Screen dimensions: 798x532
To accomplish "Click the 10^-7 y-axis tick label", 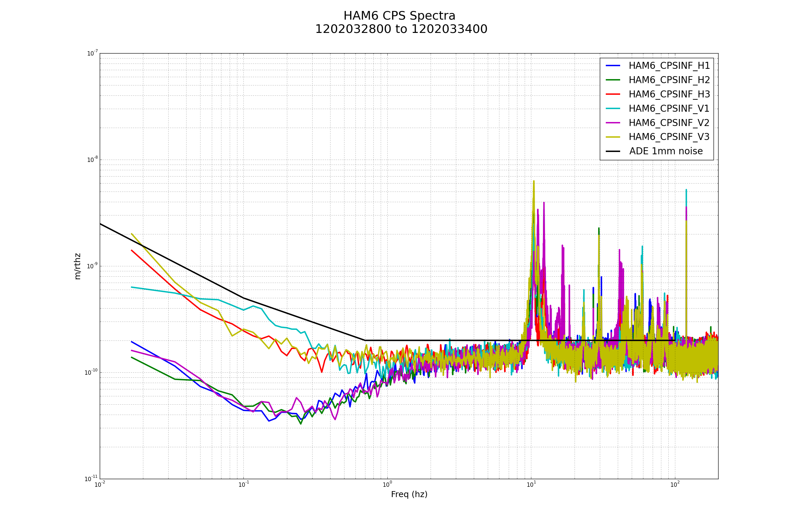I will [x=92, y=53].
